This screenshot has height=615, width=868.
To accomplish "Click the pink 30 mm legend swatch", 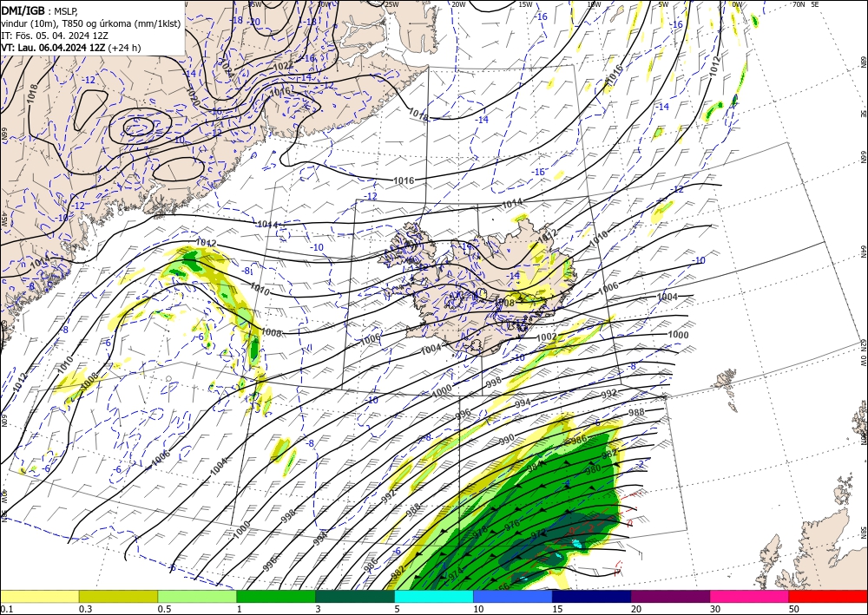I will click(750, 596).
